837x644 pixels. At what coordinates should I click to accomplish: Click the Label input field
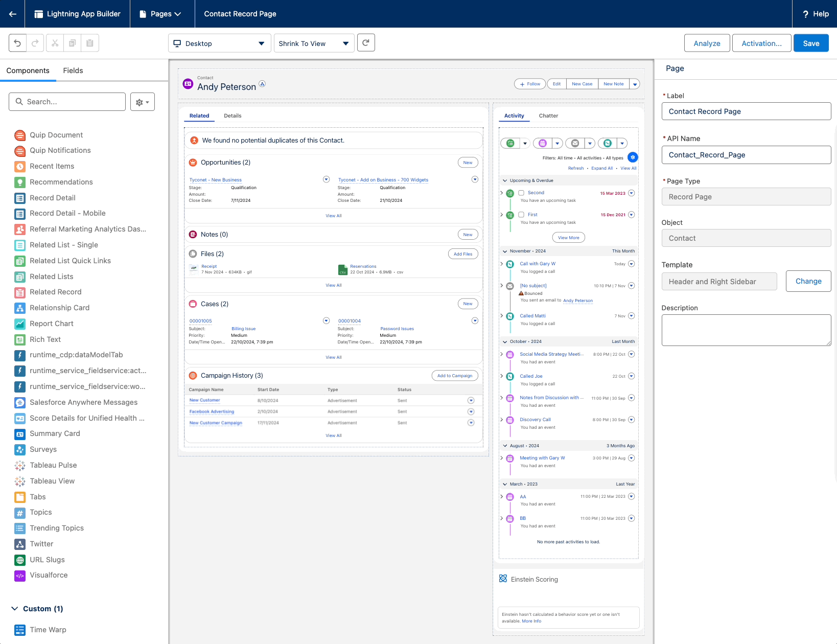(x=746, y=111)
